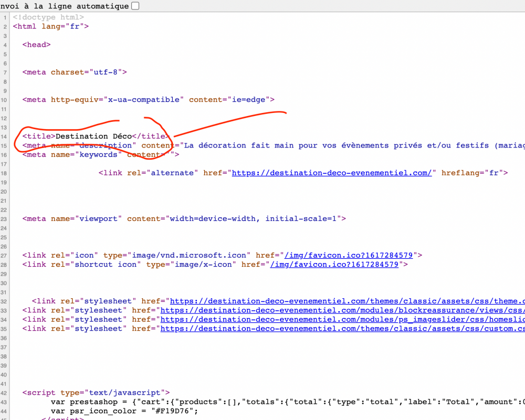Click line number 23 in the gutter
525x420 pixels.
click(x=4, y=219)
